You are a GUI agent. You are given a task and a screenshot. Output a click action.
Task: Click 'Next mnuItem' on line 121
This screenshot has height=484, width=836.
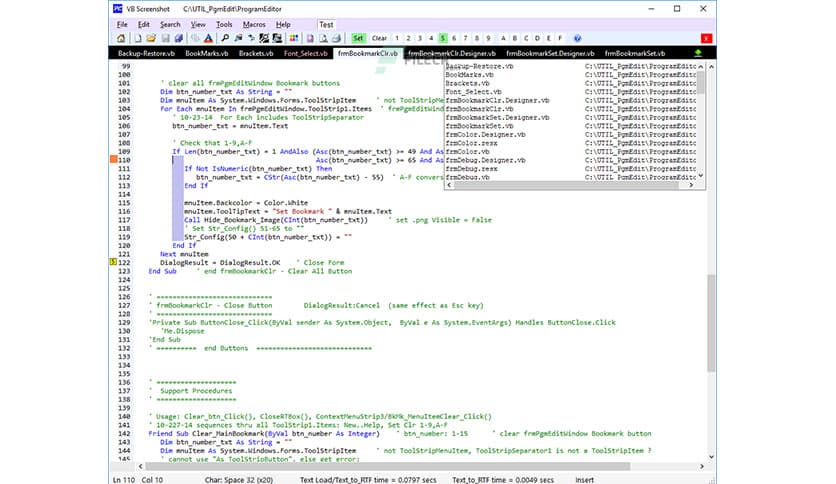coord(184,254)
